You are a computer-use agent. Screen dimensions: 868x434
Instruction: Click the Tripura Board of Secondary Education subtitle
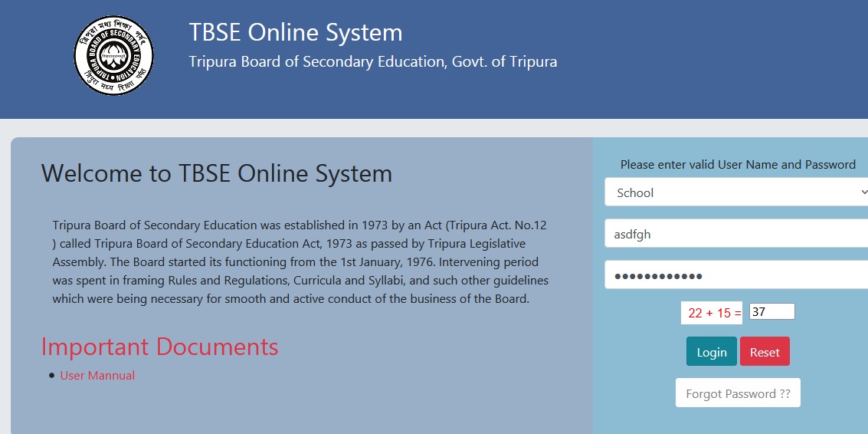(x=372, y=61)
